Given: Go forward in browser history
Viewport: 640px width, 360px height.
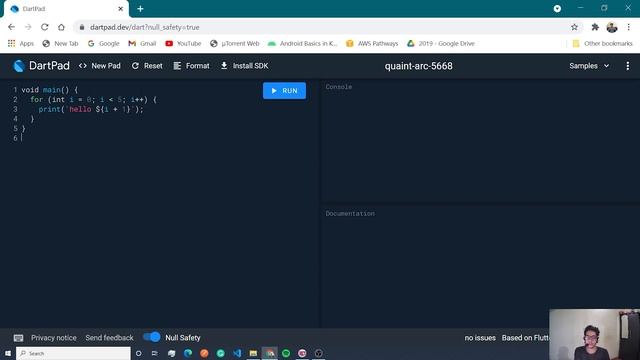Looking at the screenshot, I should [x=28, y=27].
